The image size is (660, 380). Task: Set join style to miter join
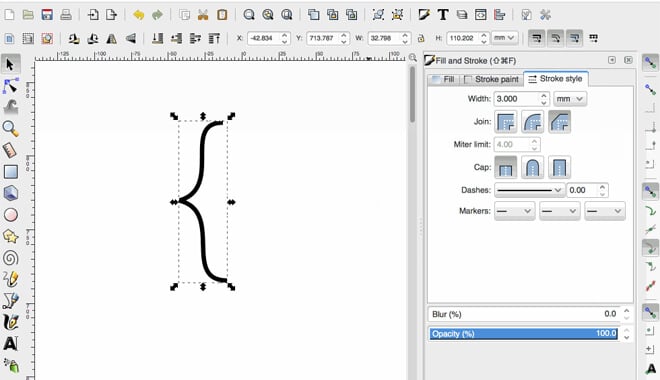tap(506, 122)
